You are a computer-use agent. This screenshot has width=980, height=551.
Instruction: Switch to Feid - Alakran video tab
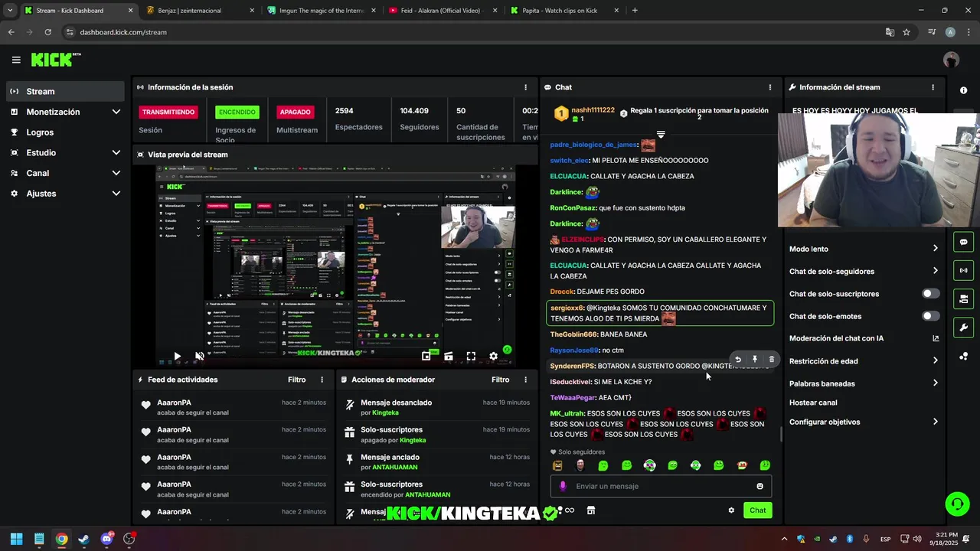(x=442, y=11)
